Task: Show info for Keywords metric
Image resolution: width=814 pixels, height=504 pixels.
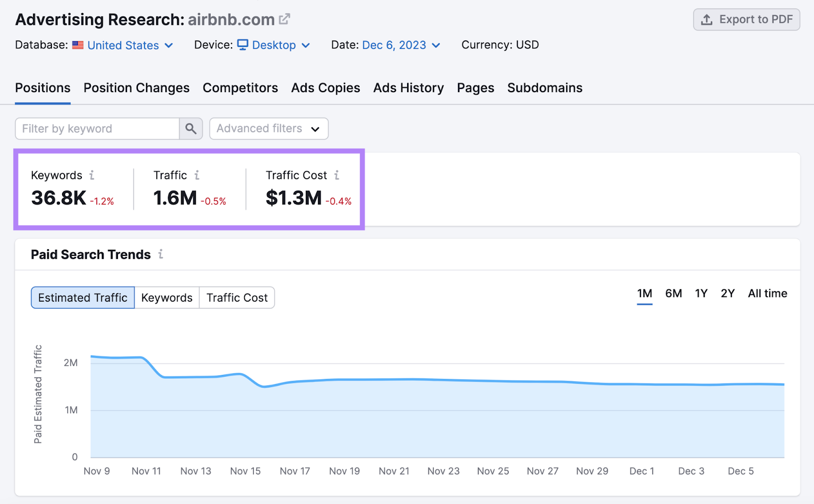Action: [92, 175]
